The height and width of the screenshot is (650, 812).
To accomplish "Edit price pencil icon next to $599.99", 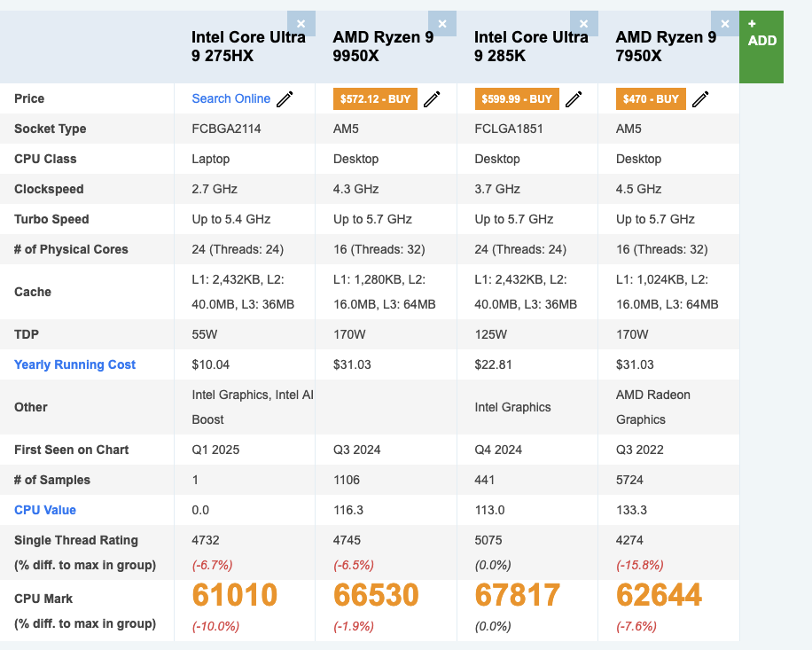I will (x=574, y=99).
